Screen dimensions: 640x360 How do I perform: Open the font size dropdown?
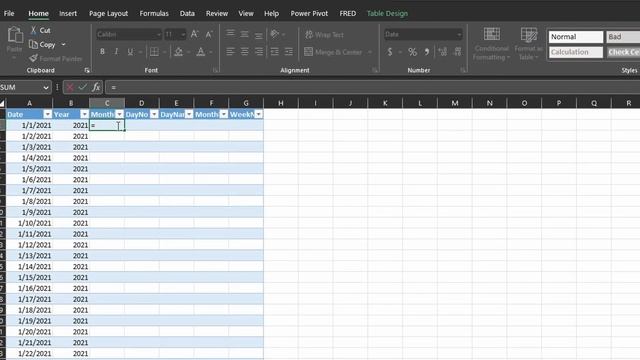pos(183,35)
